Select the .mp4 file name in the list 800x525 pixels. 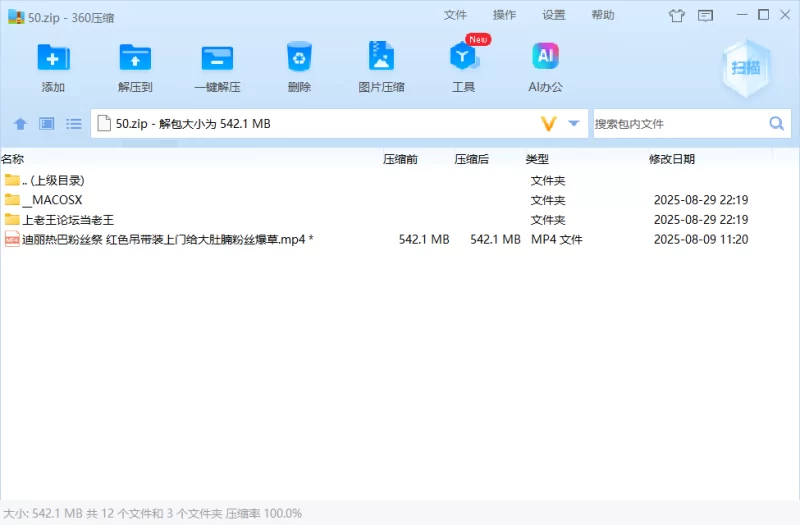[x=167, y=239]
